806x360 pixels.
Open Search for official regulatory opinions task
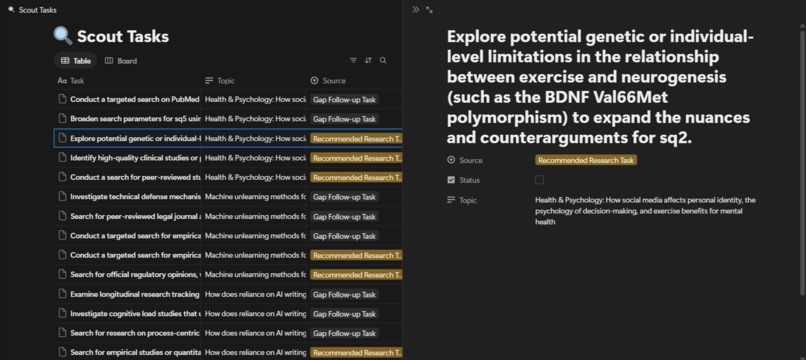[135, 275]
